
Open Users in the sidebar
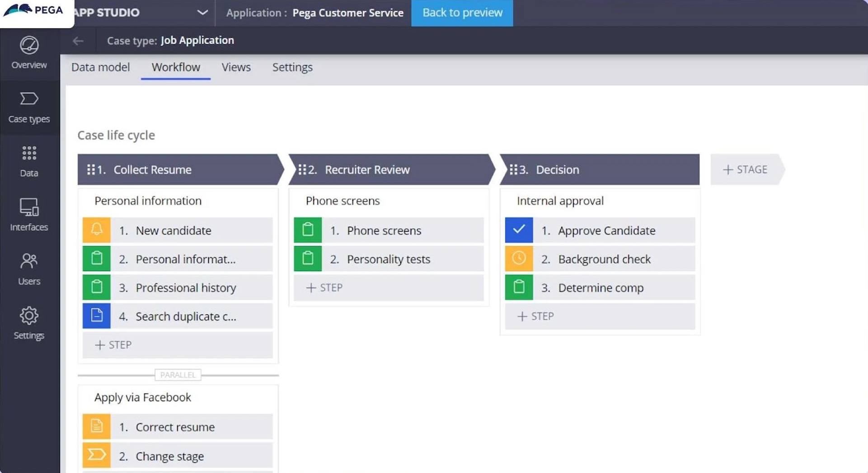[29, 269]
